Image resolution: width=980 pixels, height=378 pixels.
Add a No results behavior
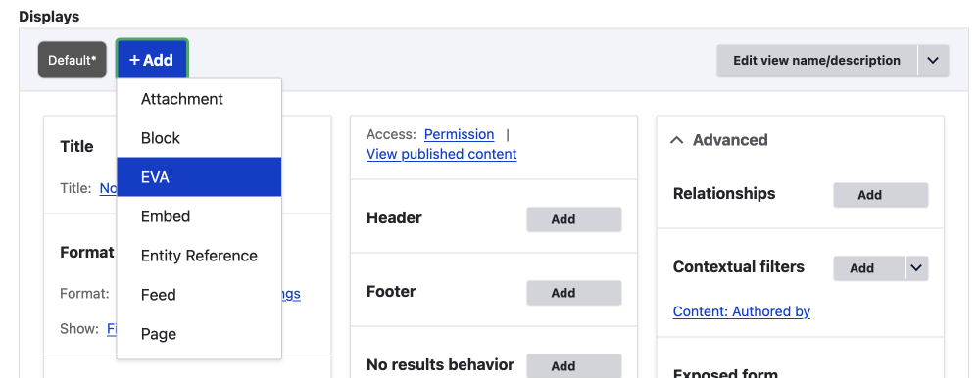pyautogui.click(x=573, y=366)
